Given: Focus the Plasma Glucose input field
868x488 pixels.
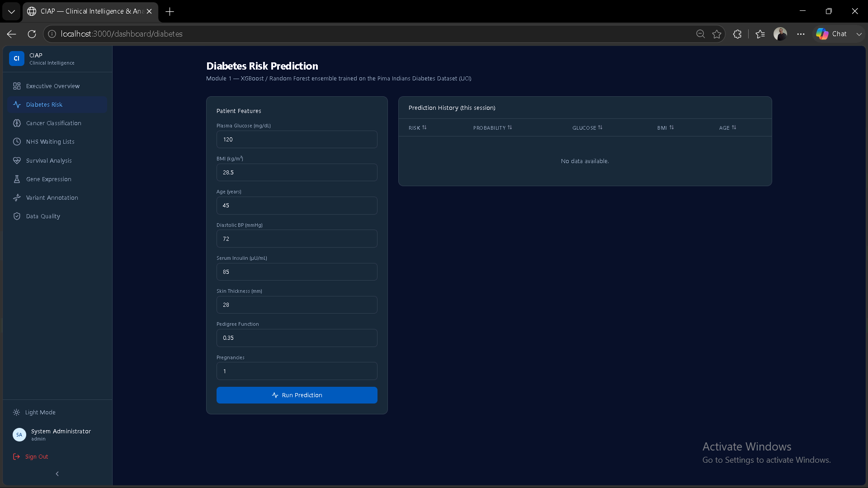Looking at the screenshot, I should tap(297, 139).
